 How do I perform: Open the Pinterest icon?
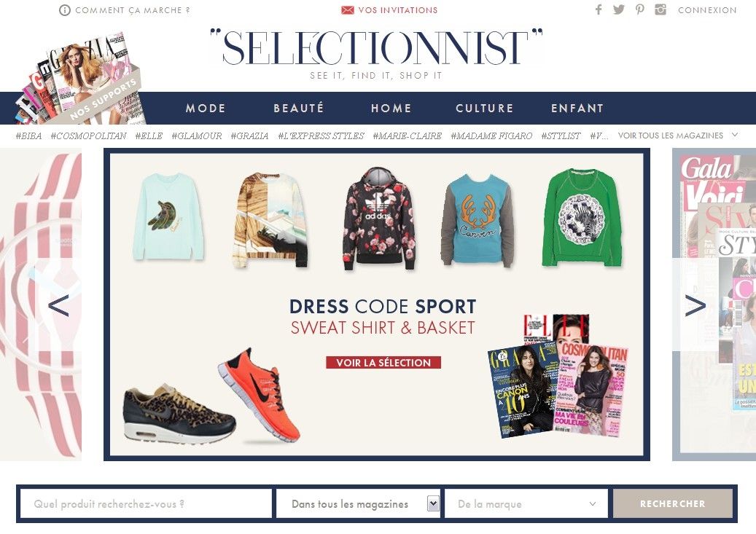pyautogui.click(x=639, y=9)
